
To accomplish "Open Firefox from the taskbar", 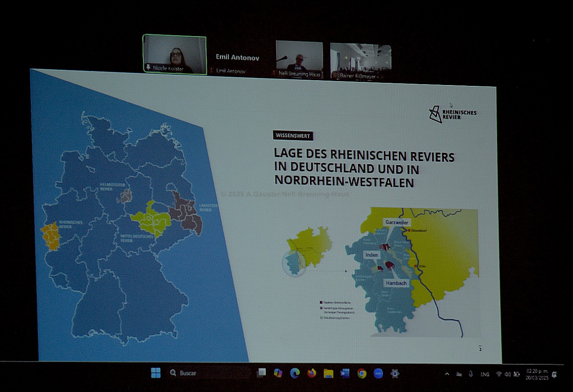I will pos(311,373).
